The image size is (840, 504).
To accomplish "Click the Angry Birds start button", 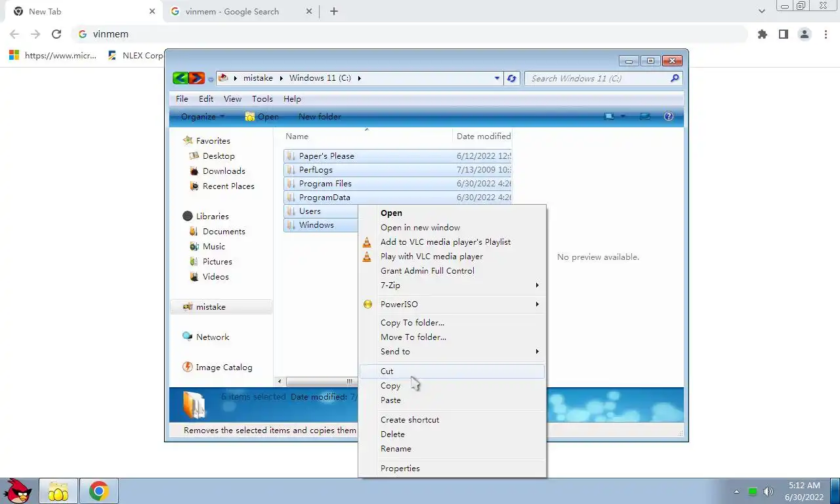I will tap(18, 491).
